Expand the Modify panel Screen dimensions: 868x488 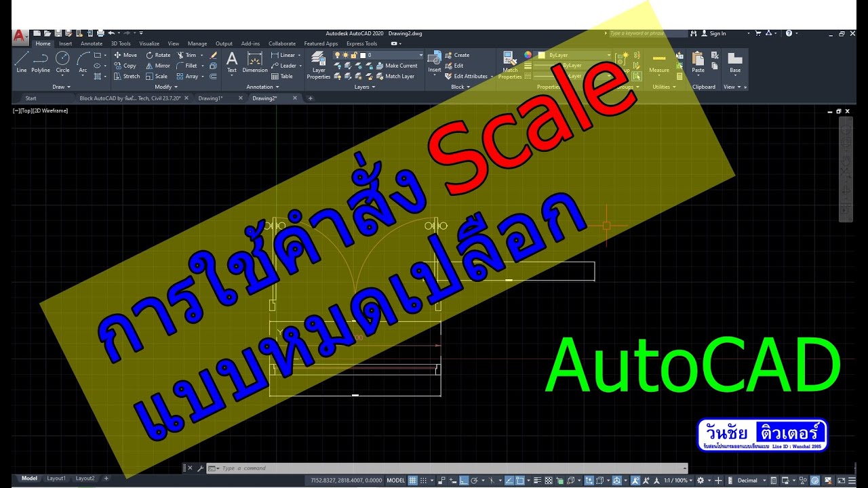coord(166,87)
